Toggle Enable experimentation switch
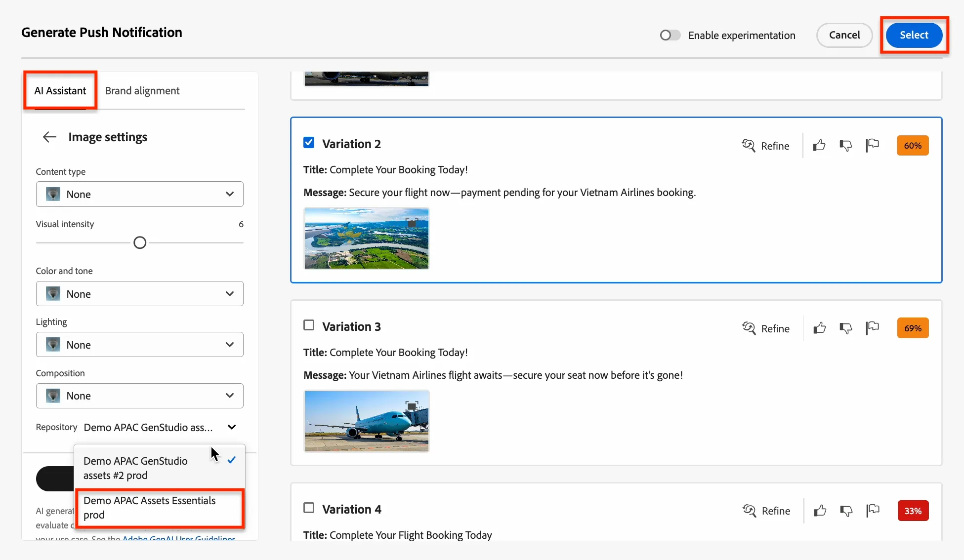The width and height of the screenshot is (964, 560). tap(670, 35)
